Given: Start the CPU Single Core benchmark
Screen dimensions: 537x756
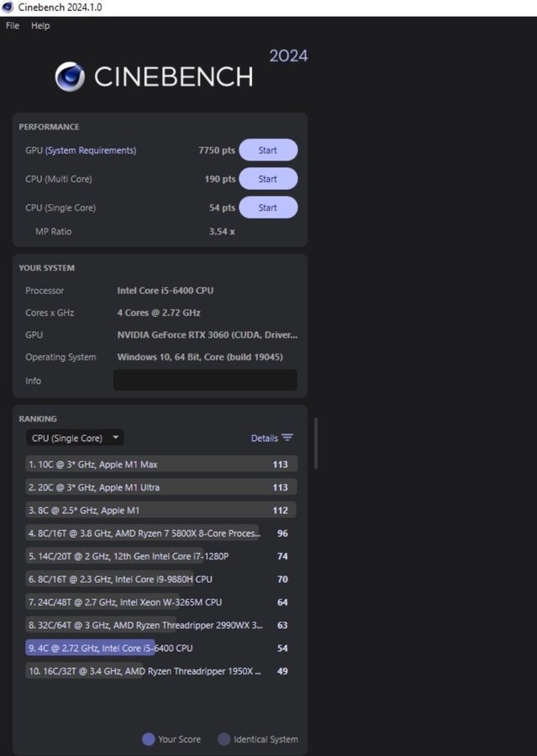Looking at the screenshot, I should pyautogui.click(x=268, y=207).
